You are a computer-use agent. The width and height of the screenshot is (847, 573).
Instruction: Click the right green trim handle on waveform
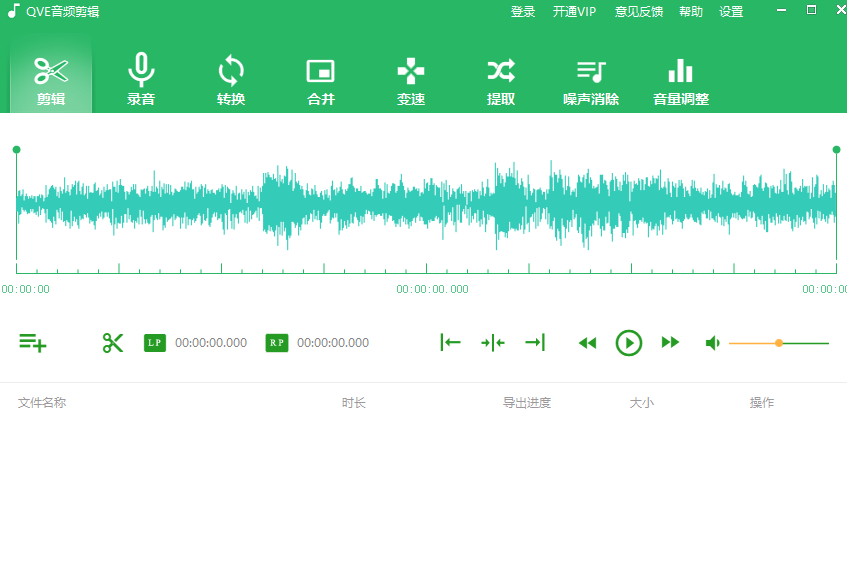tap(836, 150)
